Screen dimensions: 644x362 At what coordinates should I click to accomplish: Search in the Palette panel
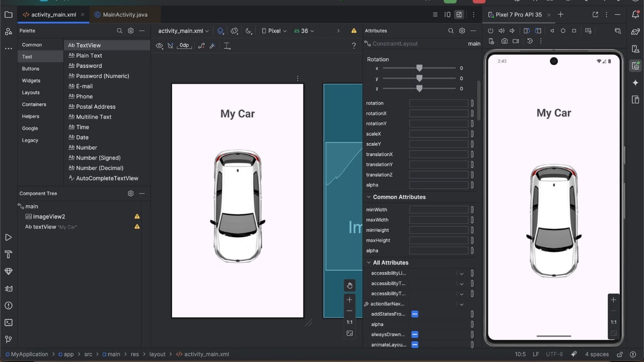coord(120,31)
